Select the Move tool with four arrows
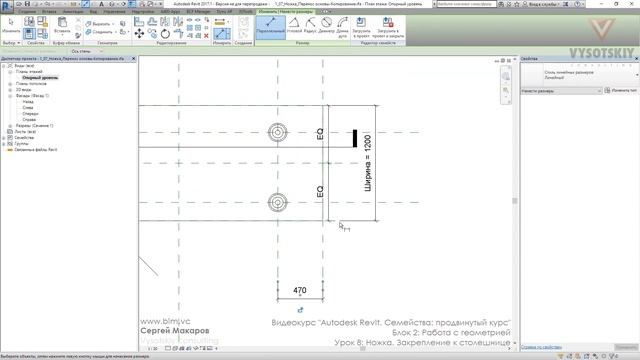The image size is (640, 360). [x=139, y=33]
